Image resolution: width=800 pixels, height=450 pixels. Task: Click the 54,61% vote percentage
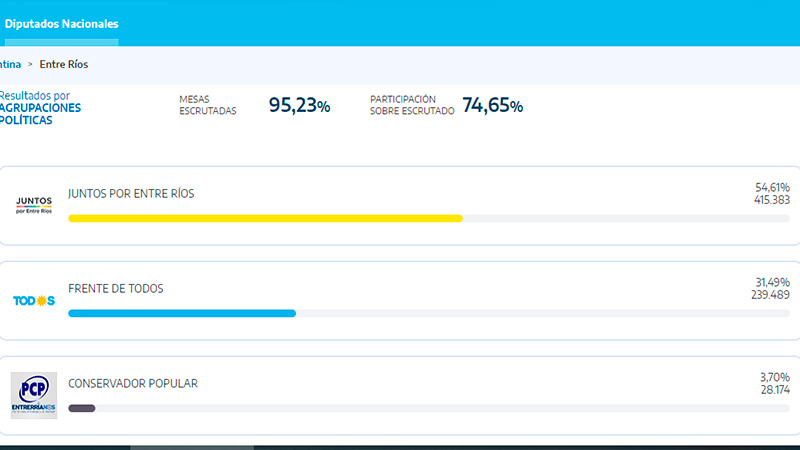click(772, 187)
